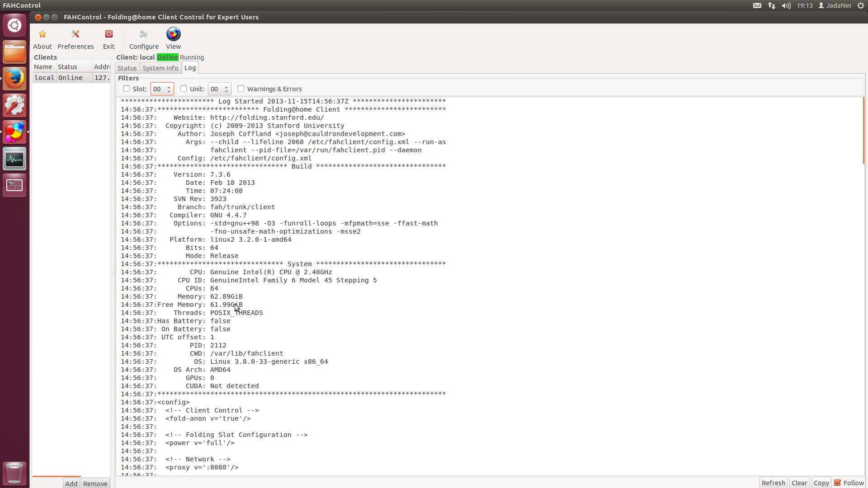The width and height of the screenshot is (868, 488).
Task: Click the Unit number input field
Action: pyautogui.click(x=216, y=89)
